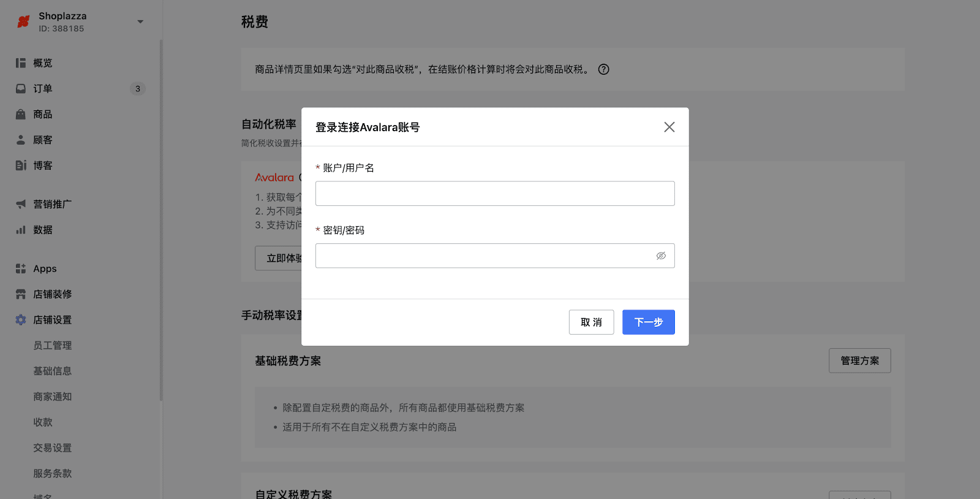Click the 管理方案 button
Image resolution: width=980 pixels, height=499 pixels.
point(860,360)
